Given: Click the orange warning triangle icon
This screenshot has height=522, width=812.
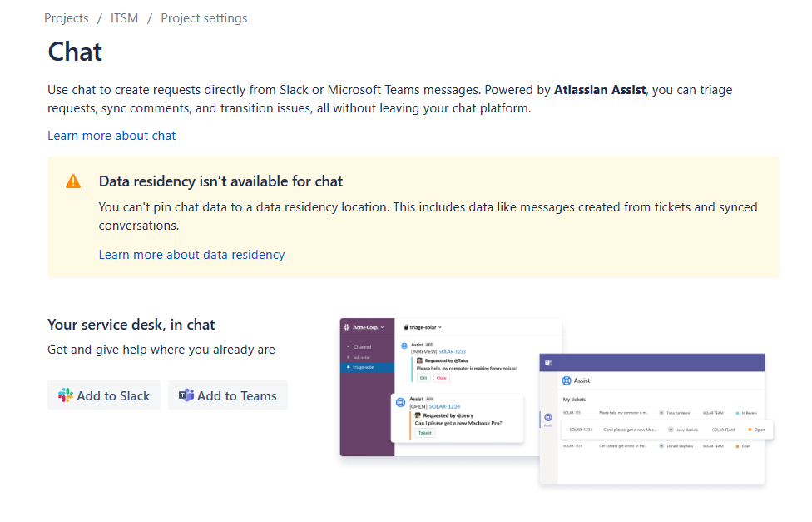Looking at the screenshot, I should [73, 181].
